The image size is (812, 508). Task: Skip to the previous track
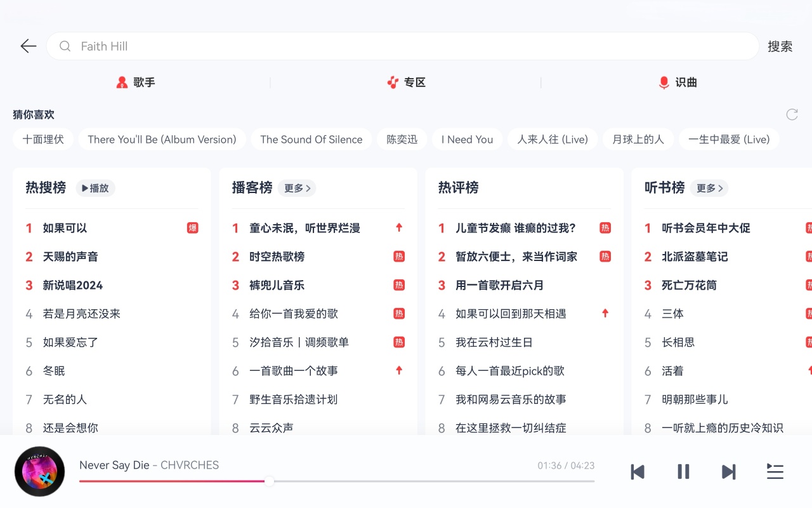[638, 472]
